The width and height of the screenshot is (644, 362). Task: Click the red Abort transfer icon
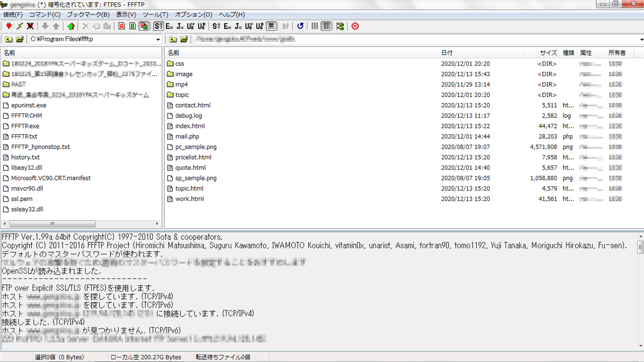(355, 26)
